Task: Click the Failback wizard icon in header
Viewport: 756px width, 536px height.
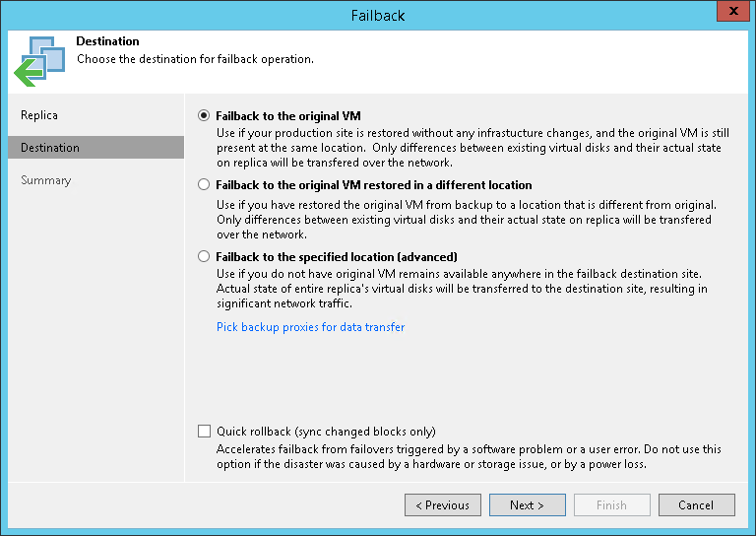Action: 38,59
